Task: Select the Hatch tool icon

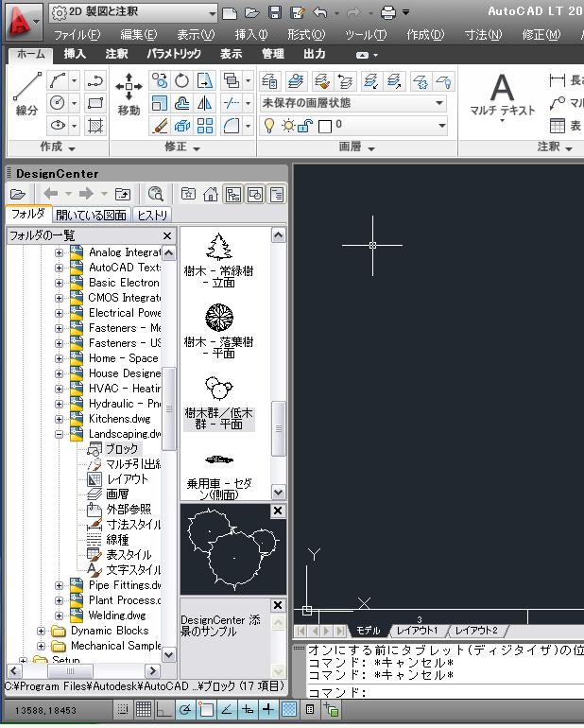Action: (95, 126)
